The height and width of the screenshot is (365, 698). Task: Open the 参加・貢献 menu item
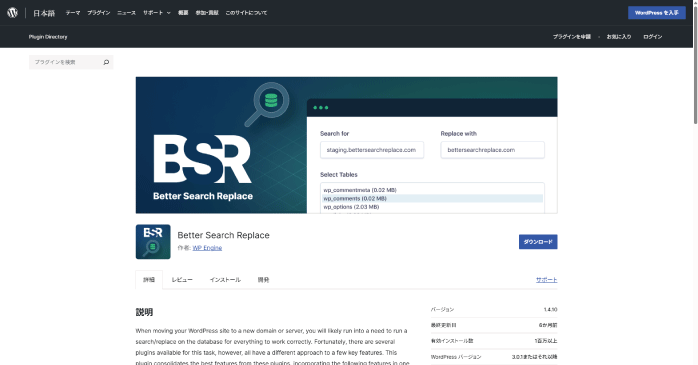[x=207, y=13]
